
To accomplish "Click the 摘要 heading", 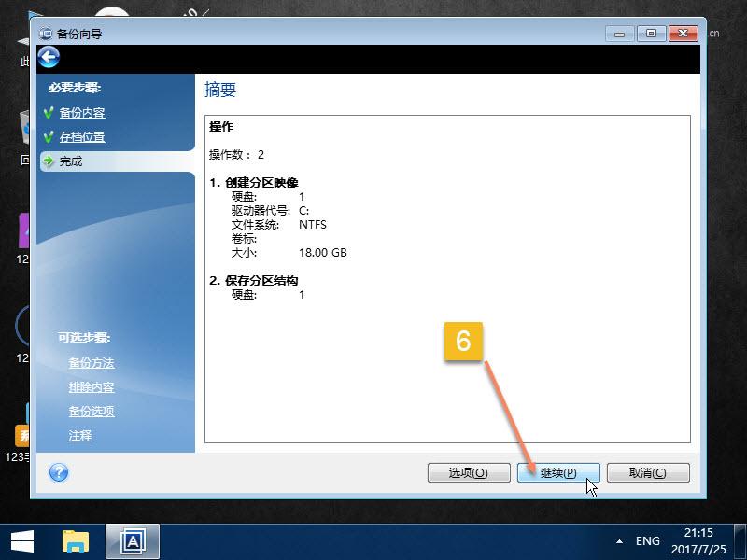I will tap(220, 90).
